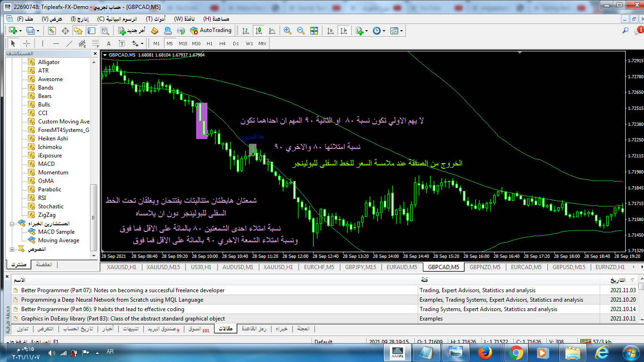Switch to the EURCHF,M5 chart tab
The width and height of the screenshot is (644, 362).
pos(319,267)
